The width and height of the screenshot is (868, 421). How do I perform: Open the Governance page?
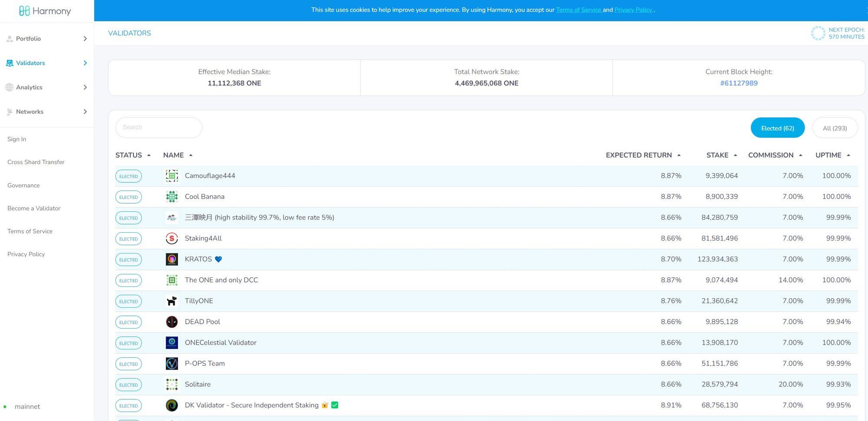[x=23, y=185]
